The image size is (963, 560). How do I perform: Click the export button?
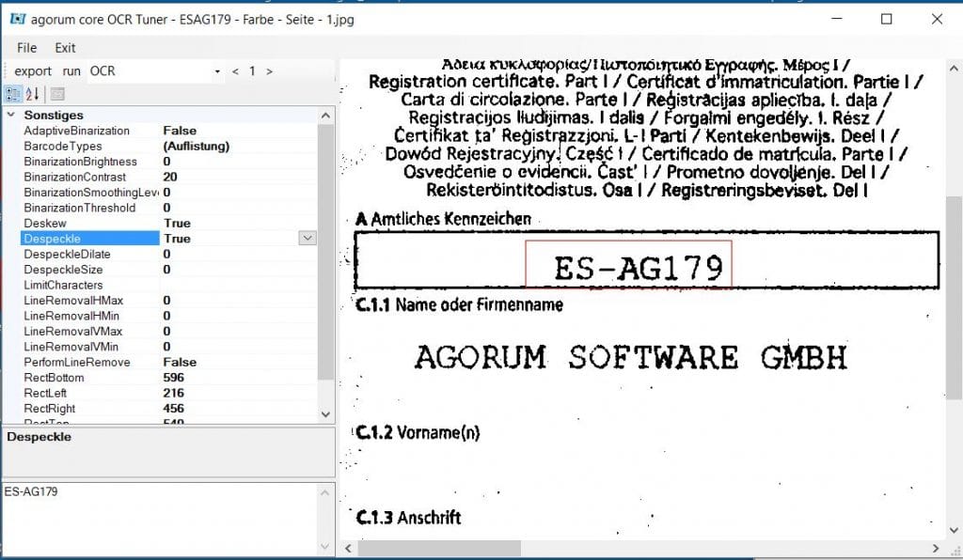coord(33,71)
